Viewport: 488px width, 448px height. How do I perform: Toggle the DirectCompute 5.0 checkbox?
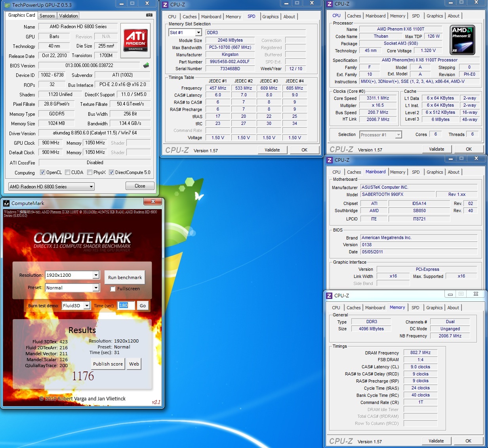pos(111,172)
